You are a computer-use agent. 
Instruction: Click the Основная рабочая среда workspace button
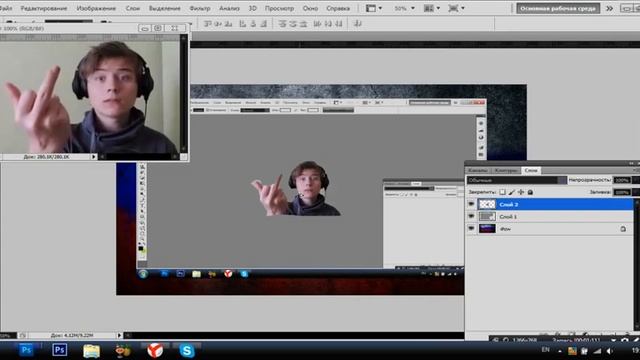pyautogui.click(x=558, y=8)
